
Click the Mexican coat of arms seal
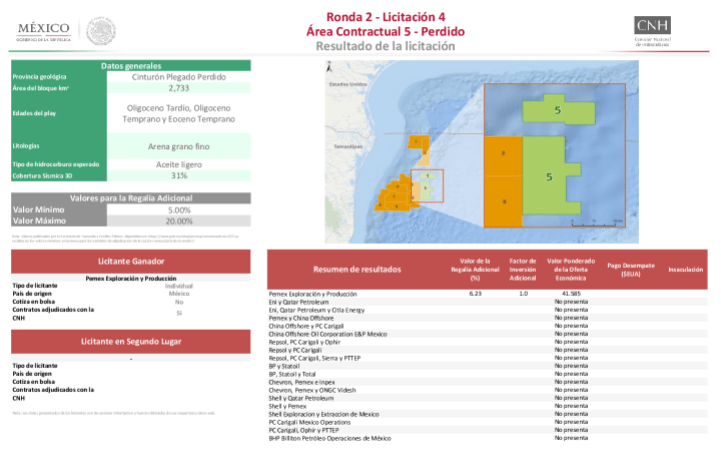(x=101, y=31)
